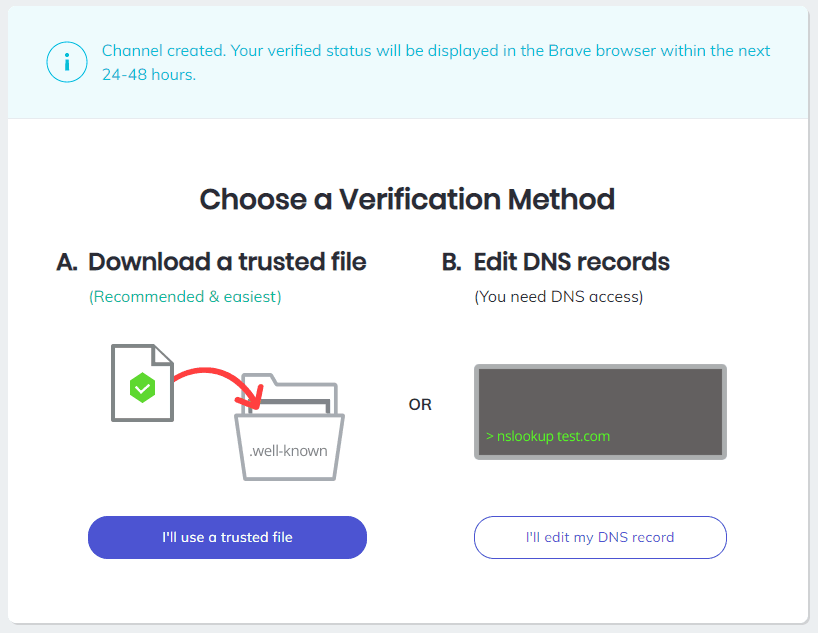
Task: Click the You need DNS access note
Action: [559, 296]
